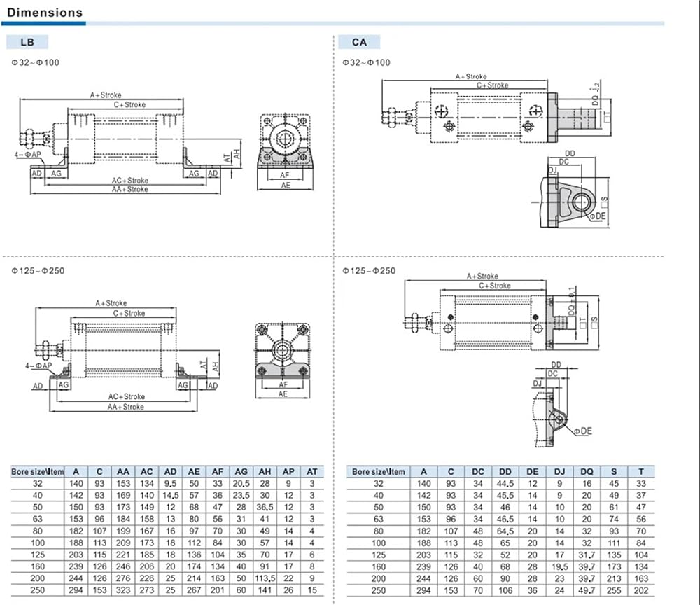Viewport: 700px width, 605px height.
Task: Click bore size "63" row label in LB table
Action: pos(38,519)
